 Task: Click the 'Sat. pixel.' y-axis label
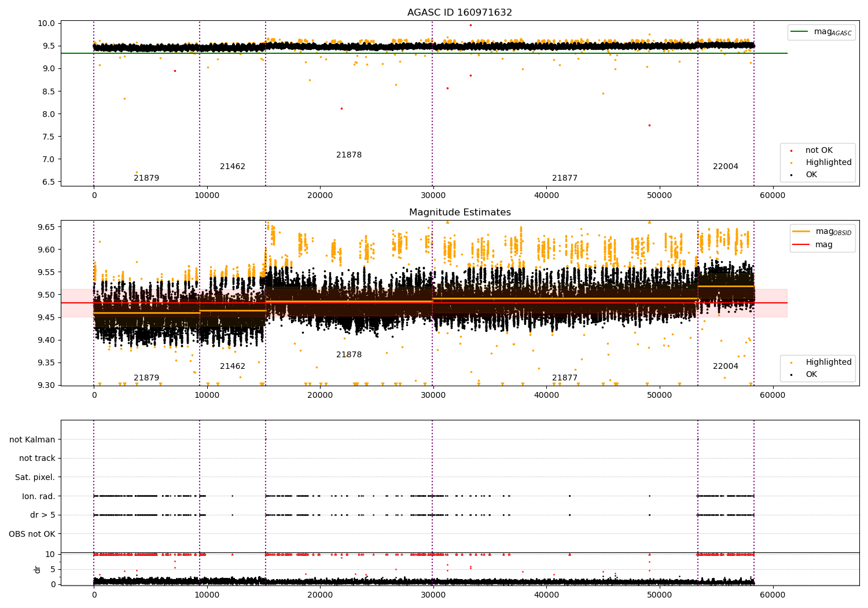coord(35,478)
